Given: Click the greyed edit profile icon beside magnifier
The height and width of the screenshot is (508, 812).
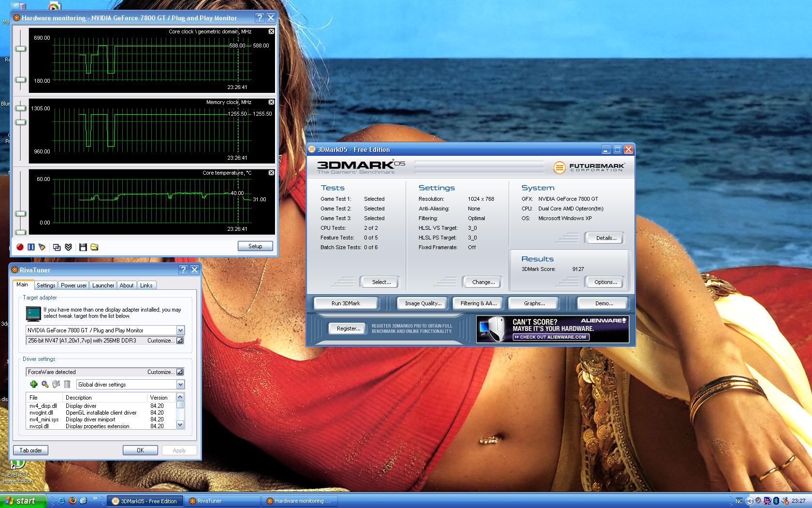Looking at the screenshot, I should coord(56,384).
